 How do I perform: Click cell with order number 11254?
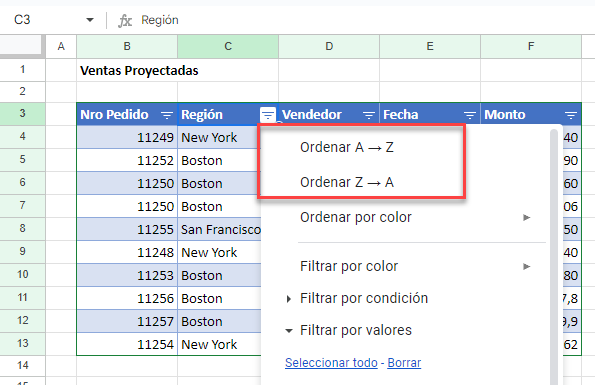click(x=127, y=344)
